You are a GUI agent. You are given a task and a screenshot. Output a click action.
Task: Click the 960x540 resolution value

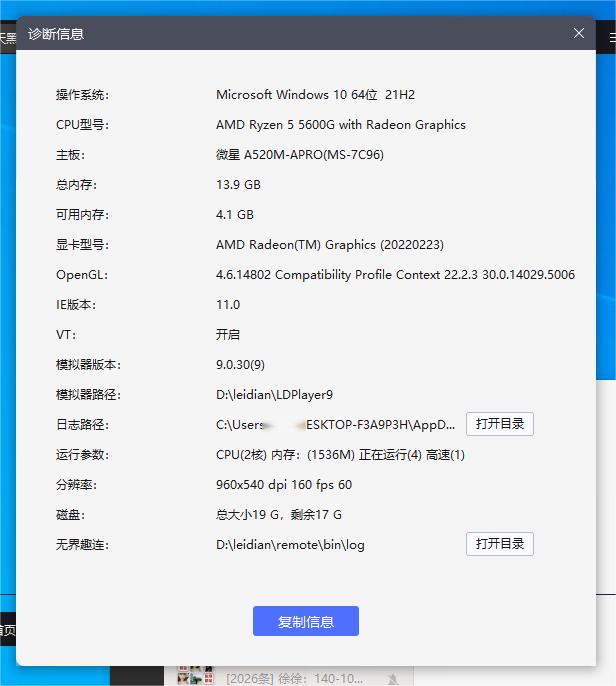pyautogui.click(x=284, y=485)
